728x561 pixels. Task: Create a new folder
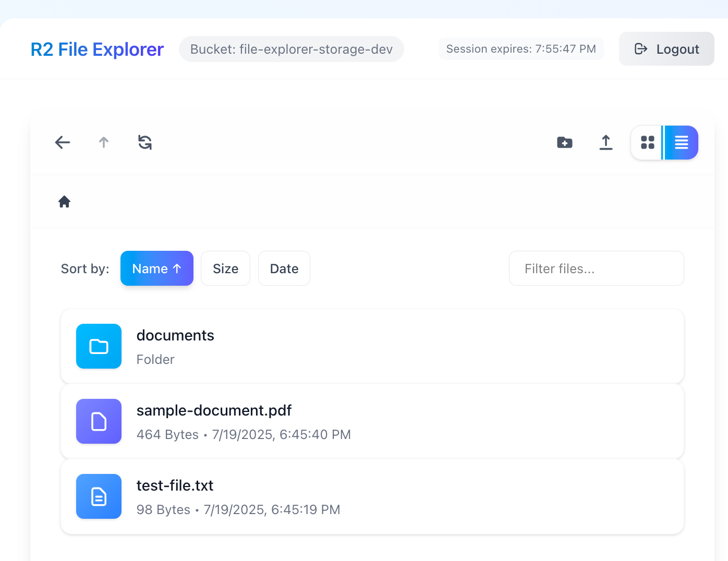565,142
